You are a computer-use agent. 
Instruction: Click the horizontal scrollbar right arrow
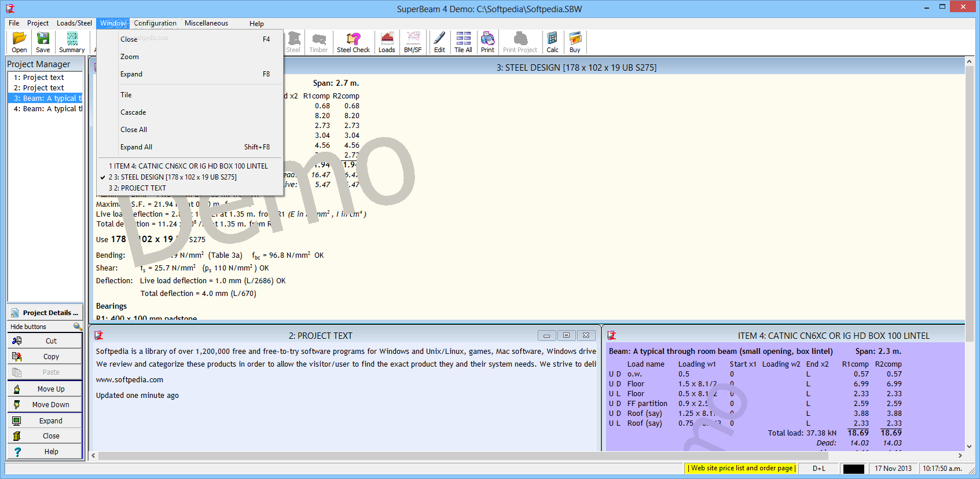click(x=960, y=456)
